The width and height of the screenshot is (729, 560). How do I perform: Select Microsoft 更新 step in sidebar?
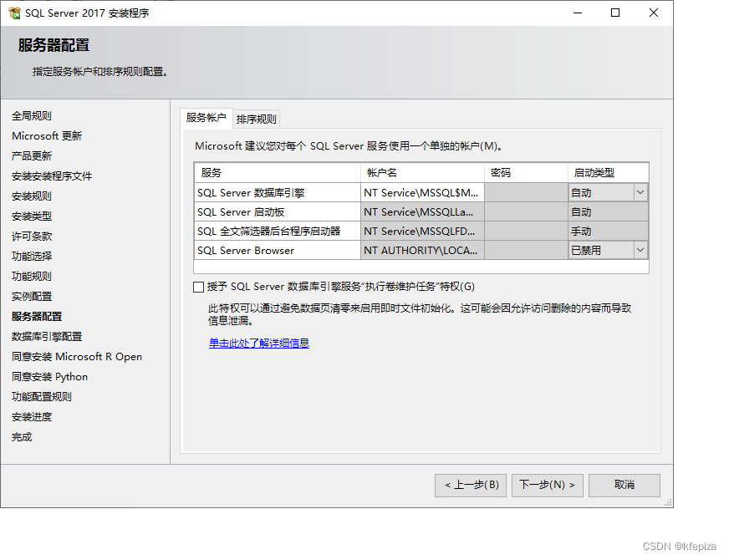47,135
